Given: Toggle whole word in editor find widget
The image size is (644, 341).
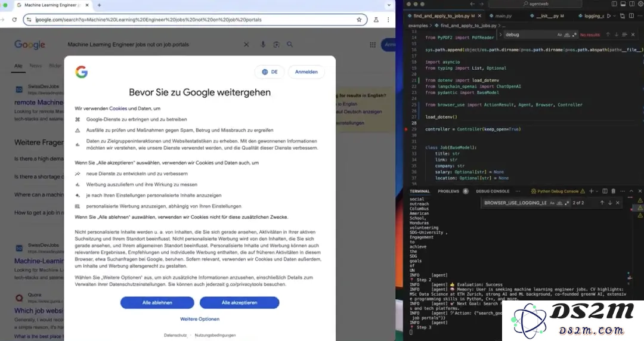Looking at the screenshot, I should [x=567, y=35].
